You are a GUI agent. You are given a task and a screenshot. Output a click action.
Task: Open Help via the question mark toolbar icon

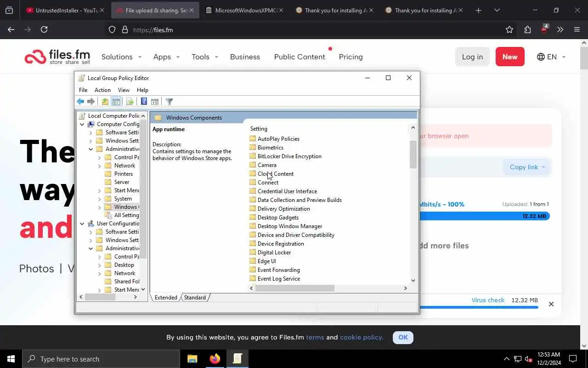click(144, 102)
